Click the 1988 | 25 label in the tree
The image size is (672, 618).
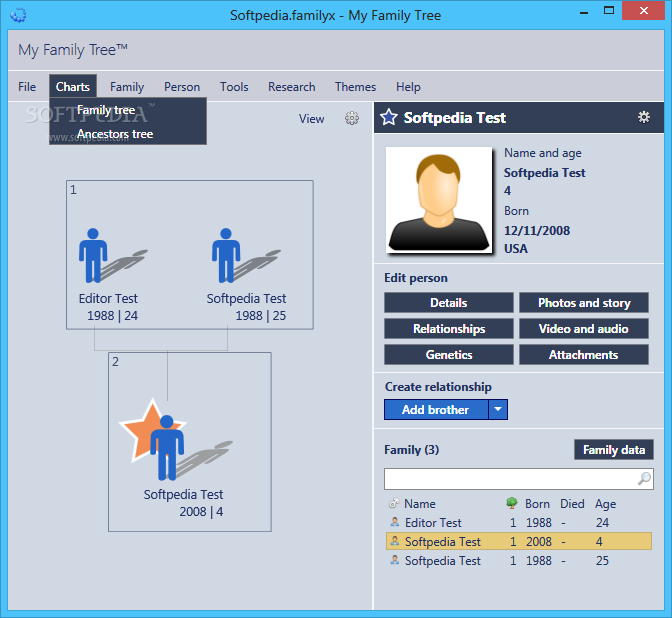[261, 315]
